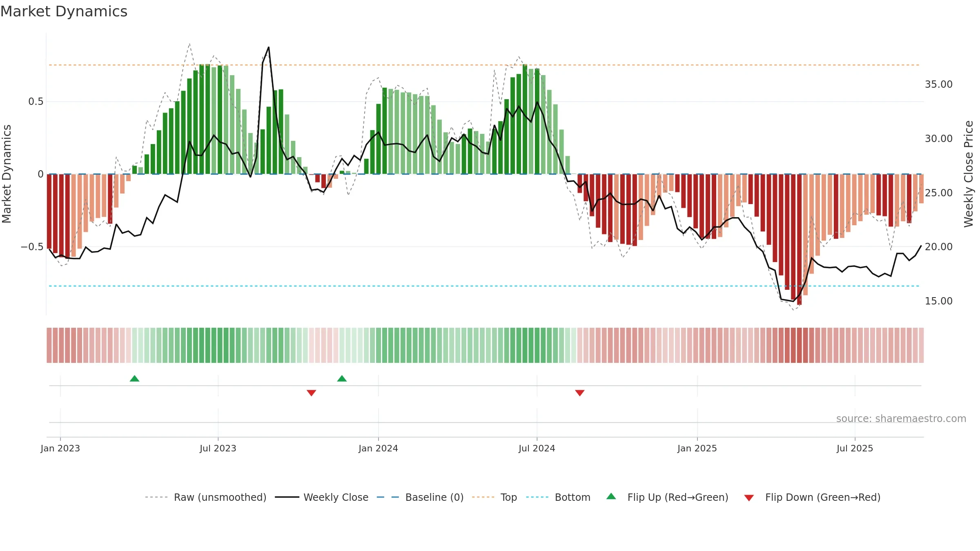Image resolution: width=980 pixels, height=551 pixels.
Task: Click the 35.00 price axis label
Action: 938,84
